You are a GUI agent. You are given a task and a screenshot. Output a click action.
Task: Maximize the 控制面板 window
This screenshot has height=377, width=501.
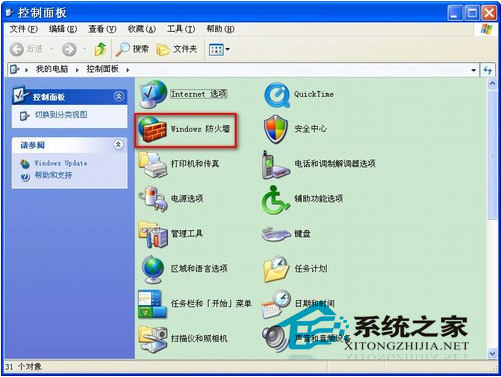(472, 13)
